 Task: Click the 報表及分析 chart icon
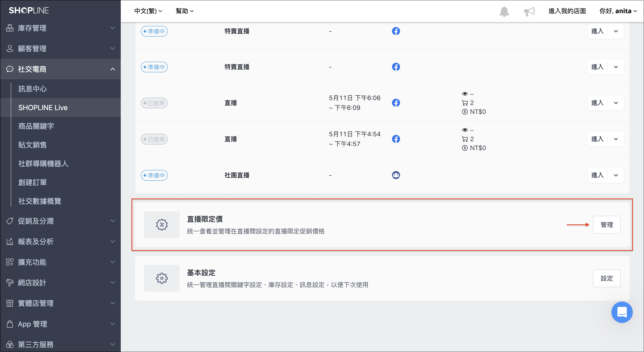click(x=10, y=241)
